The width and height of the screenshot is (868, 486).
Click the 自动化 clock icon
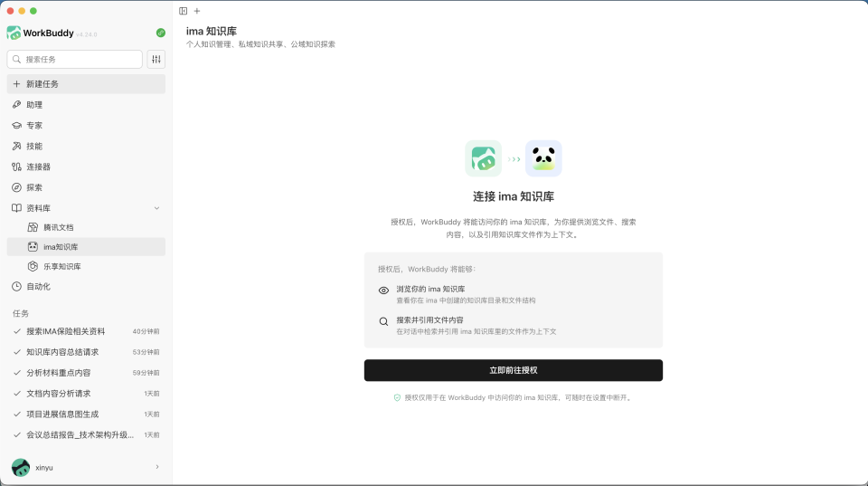coord(16,287)
